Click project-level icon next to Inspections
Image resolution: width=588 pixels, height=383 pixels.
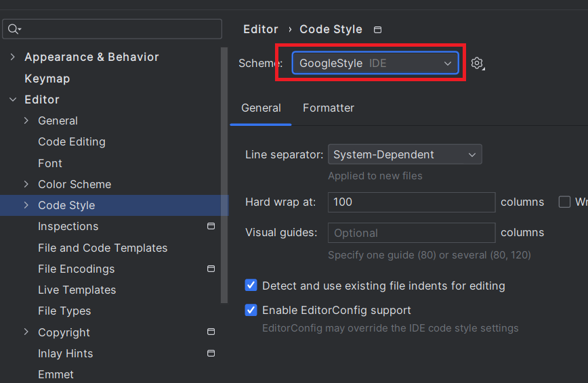[x=211, y=226]
